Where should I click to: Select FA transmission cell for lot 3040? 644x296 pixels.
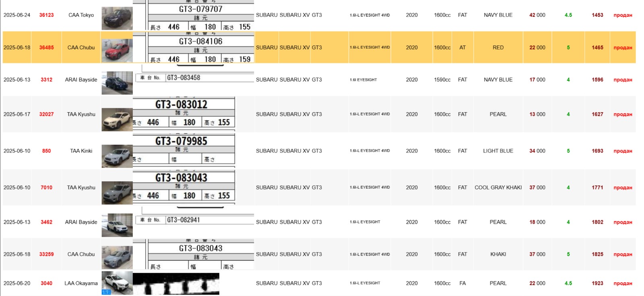(x=462, y=283)
